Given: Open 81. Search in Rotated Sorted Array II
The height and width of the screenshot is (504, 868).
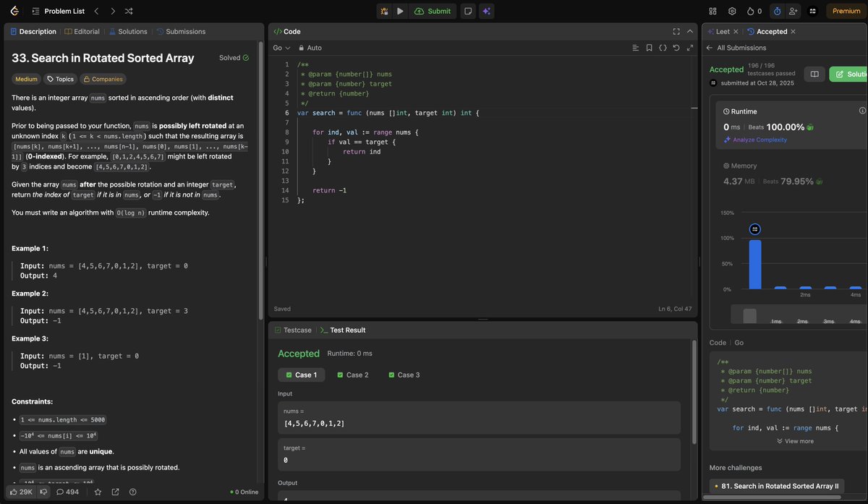Looking at the screenshot, I should click(x=778, y=486).
